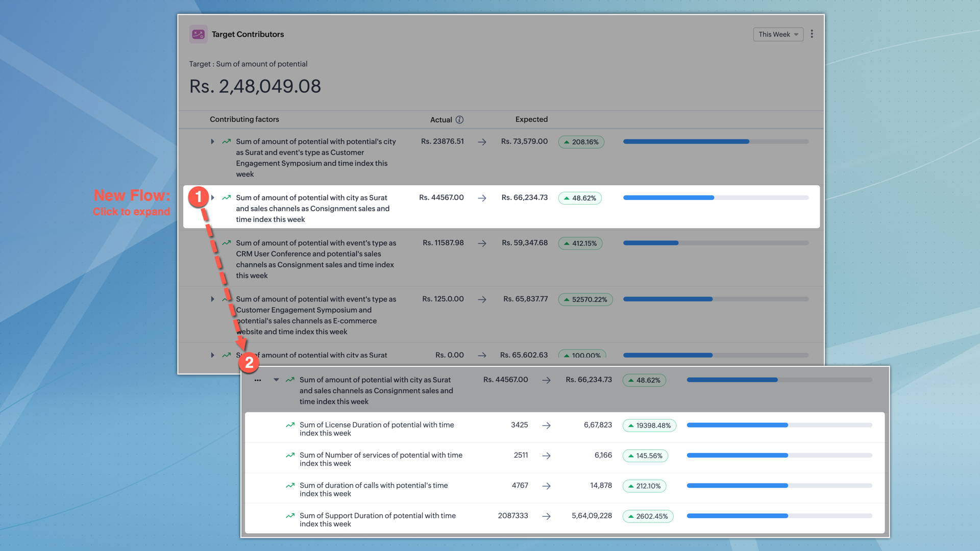Click the trend icon for the Support Duration row
Screen dimensions: 980x551
[x=290, y=516]
